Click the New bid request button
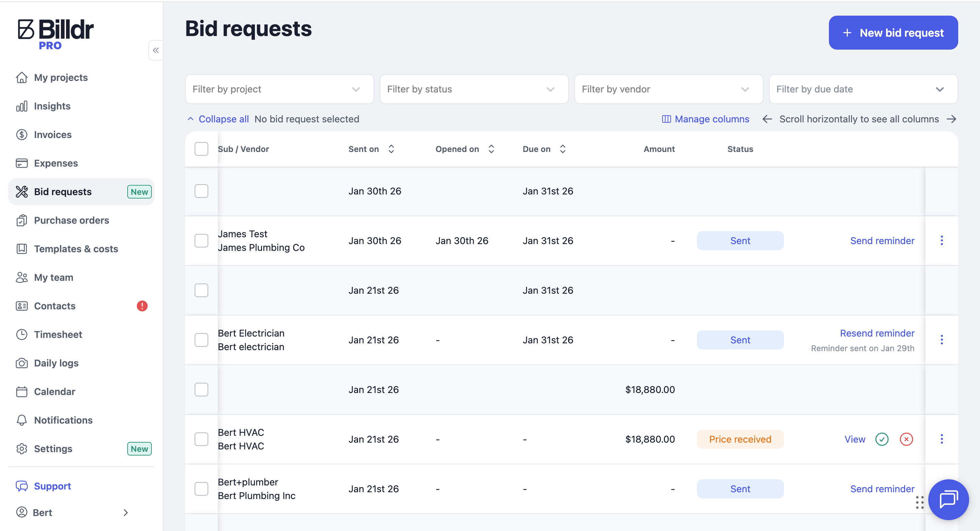The height and width of the screenshot is (531, 980). [893, 33]
